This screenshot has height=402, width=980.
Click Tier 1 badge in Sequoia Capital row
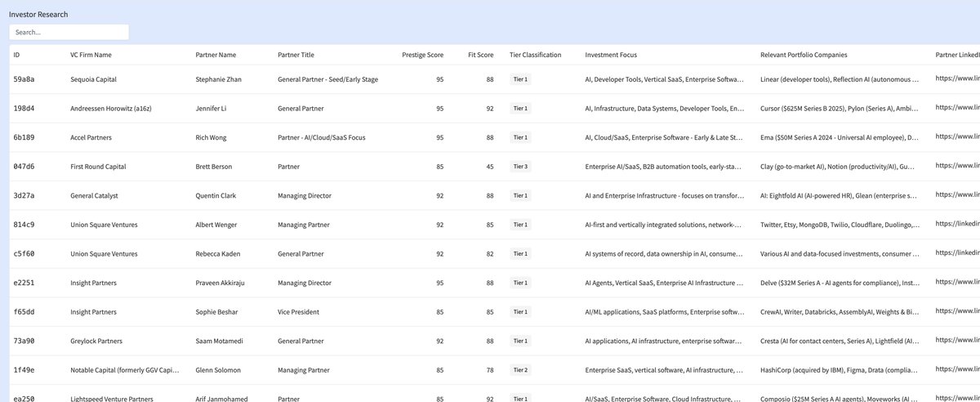point(520,79)
